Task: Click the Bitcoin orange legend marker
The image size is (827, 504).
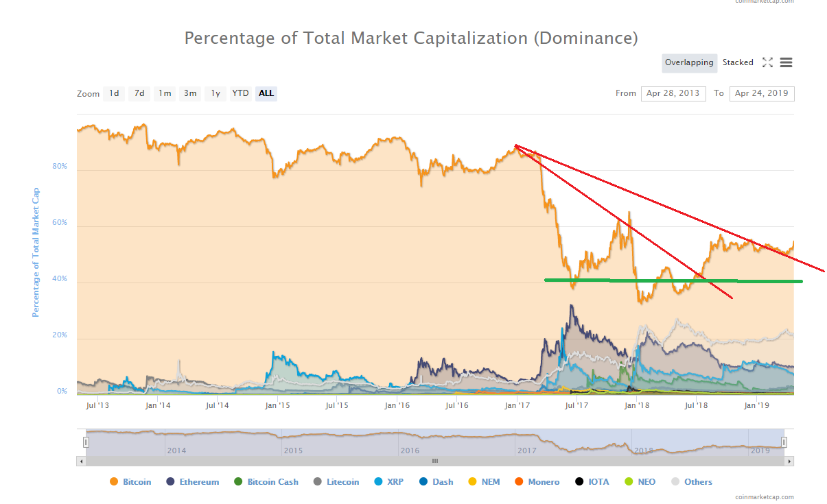Action: pos(113,481)
